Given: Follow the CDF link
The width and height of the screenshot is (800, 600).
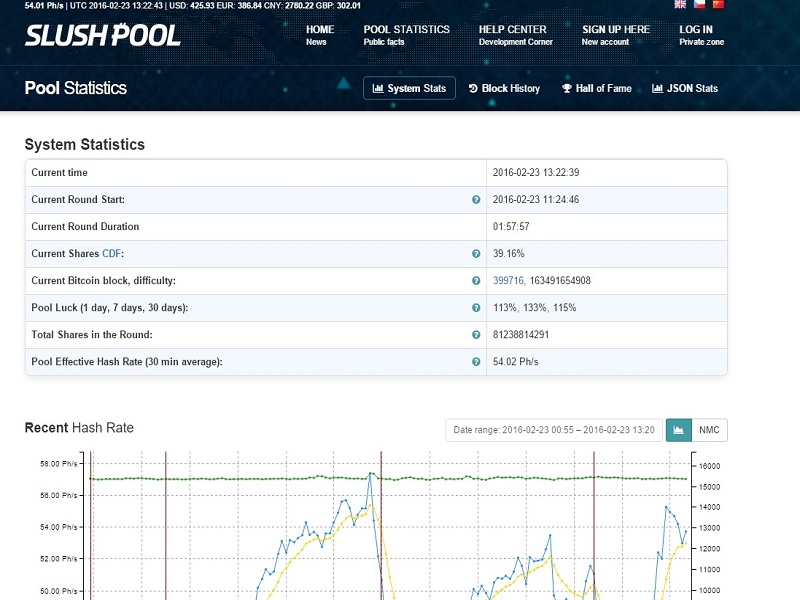Looking at the screenshot, I should [111, 254].
